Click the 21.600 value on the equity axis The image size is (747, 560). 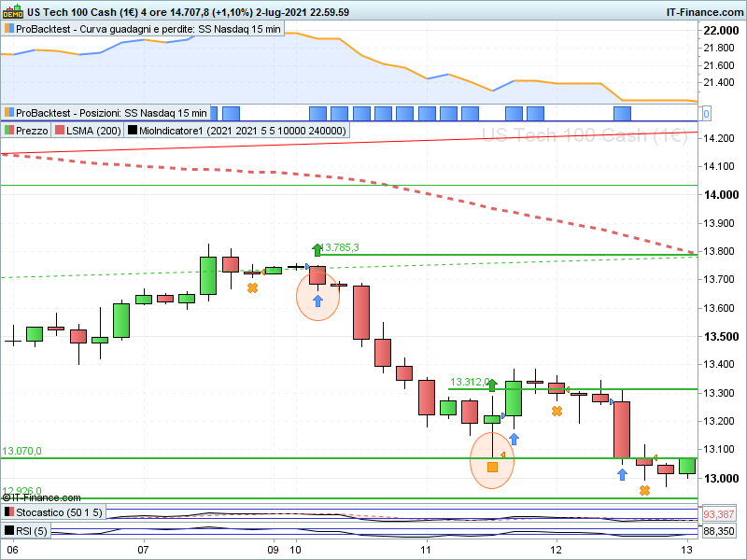click(x=719, y=65)
